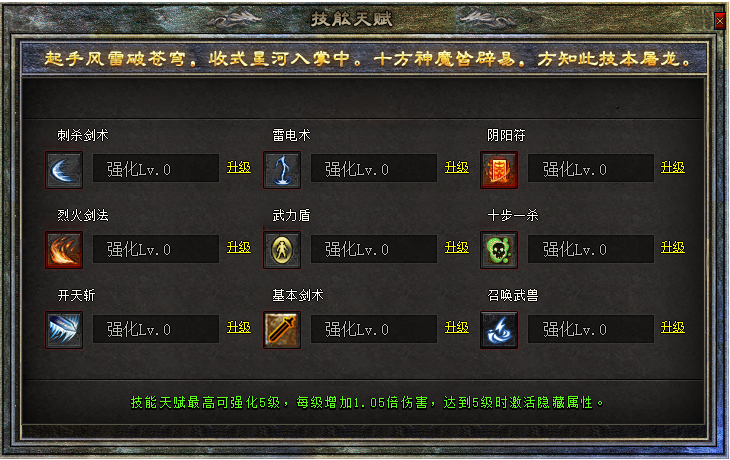Screen dimensions: 730x460
Task: Upgrade 武力盾 via its 升级 link
Action: tap(457, 247)
